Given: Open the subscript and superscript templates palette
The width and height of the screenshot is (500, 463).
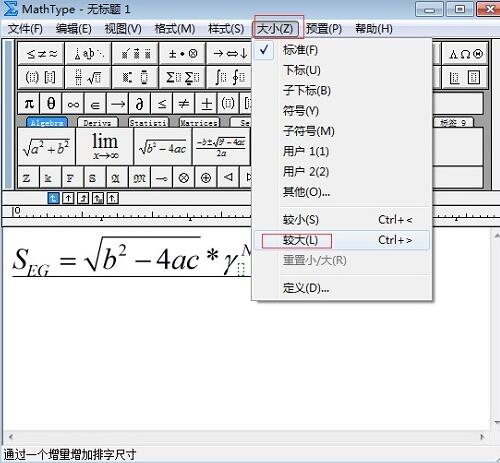Looking at the screenshot, I should pyautogui.click(x=136, y=77).
